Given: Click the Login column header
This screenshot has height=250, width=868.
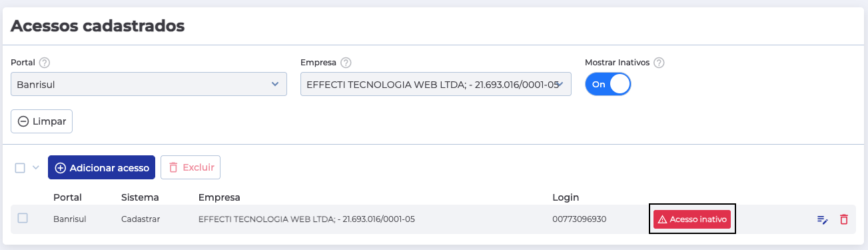Looking at the screenshot, I should coord(566,197).
